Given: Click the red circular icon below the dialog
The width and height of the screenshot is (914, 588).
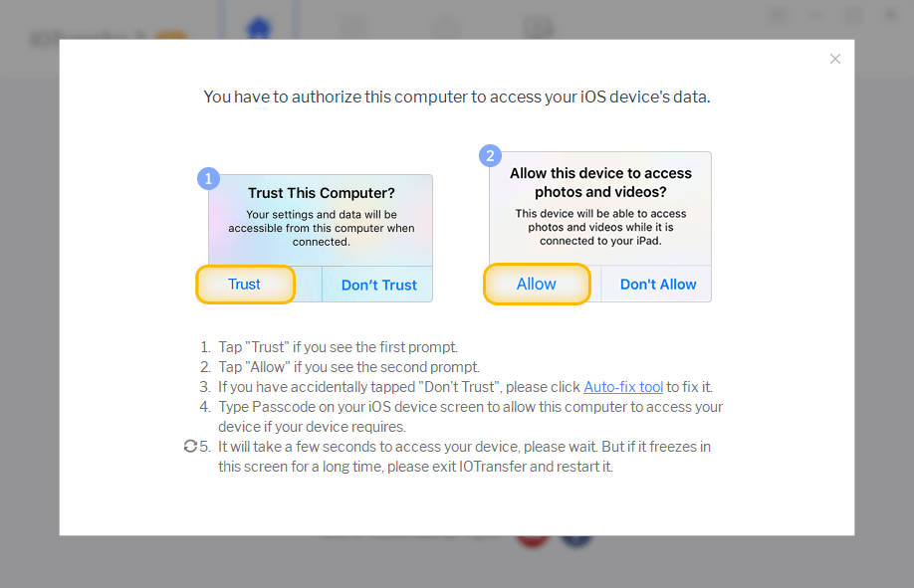Looking at the screenshot, I should pyautogui.click(x=533, y=539).
